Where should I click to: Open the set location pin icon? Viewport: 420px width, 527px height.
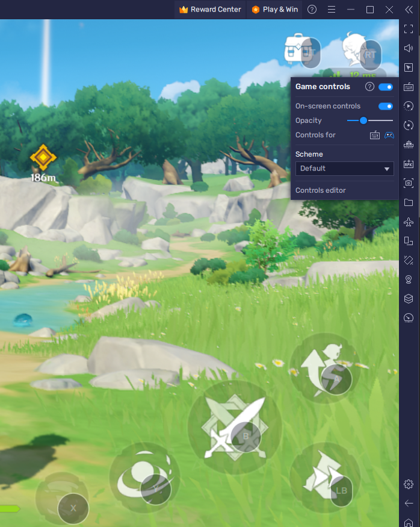409,279
